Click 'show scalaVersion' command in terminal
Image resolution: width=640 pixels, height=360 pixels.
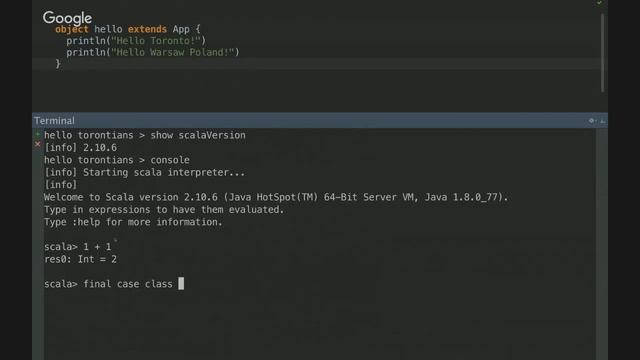point(198,135)
